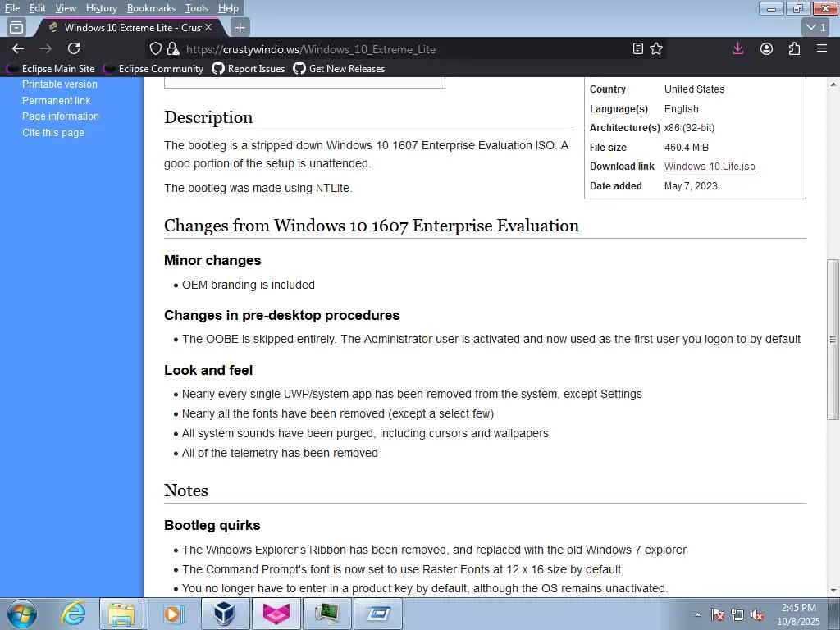
Task: Click the Description section heading
Action: (208, 117)
